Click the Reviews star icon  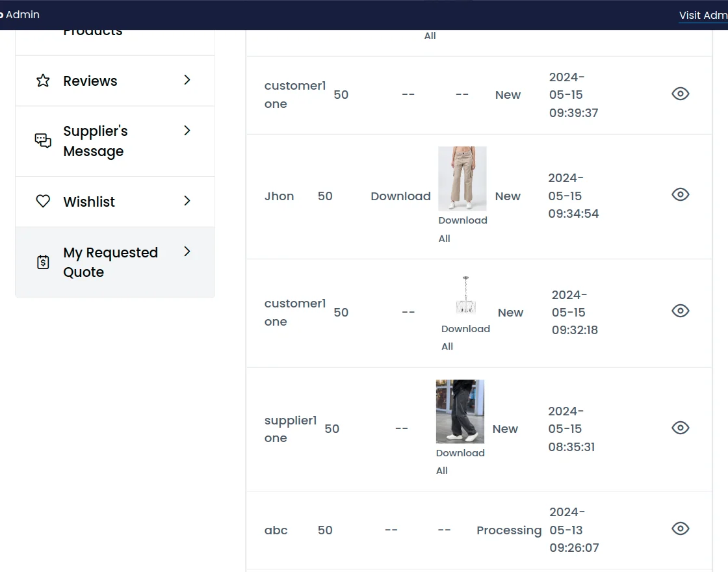[43, 81]
